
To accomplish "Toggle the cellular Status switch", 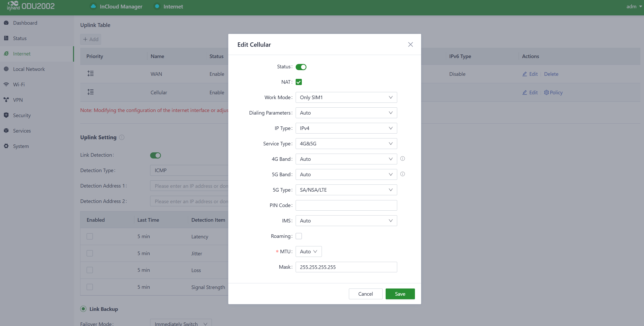I will point(301,67).
